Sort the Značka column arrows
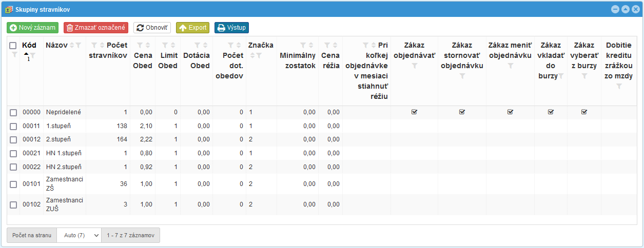Screen dimensions: 644x248 252,55
